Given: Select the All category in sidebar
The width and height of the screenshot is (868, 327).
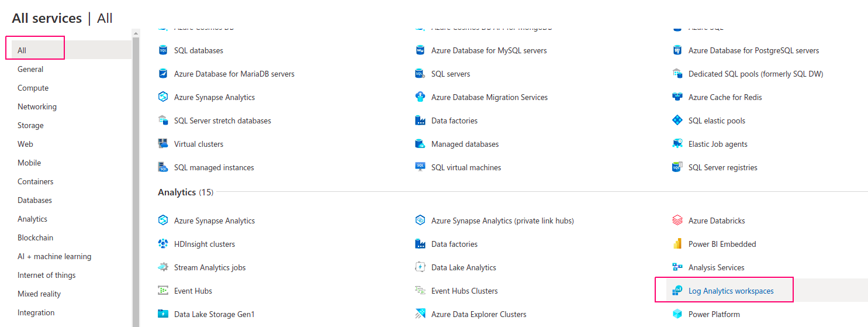Looking at the screenshot, I should (71, 50).
